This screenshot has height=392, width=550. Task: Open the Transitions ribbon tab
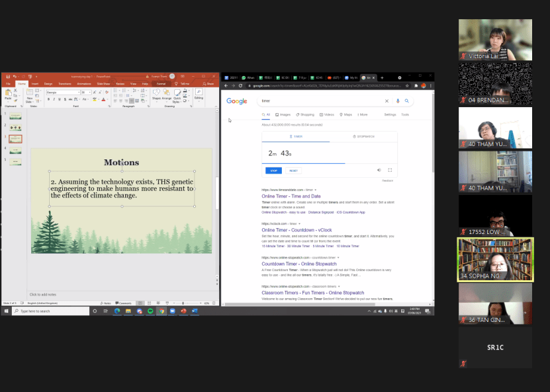[65, 84]
